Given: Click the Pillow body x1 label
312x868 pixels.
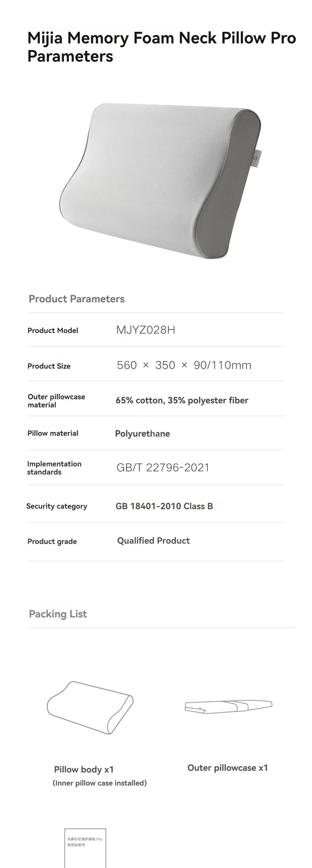Looking at the screenshot, I should coord(84,770).
